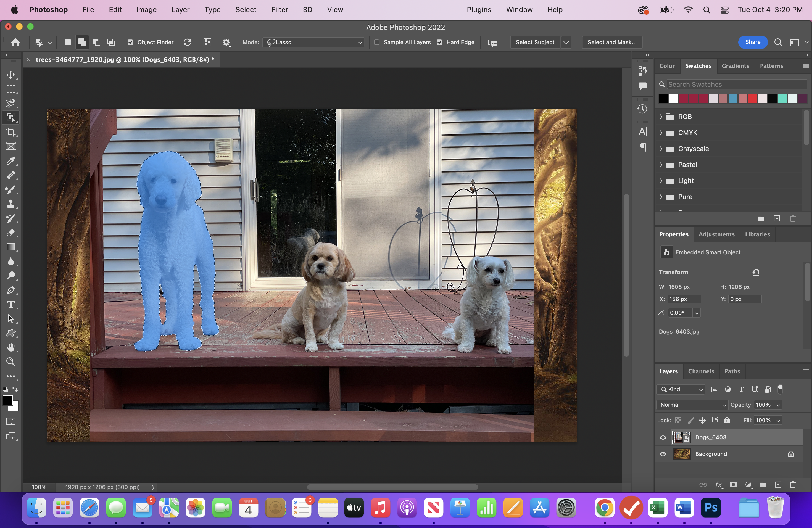Switch to the Channels tab
The height and width of the screenshot is (528, 812).
701,371
